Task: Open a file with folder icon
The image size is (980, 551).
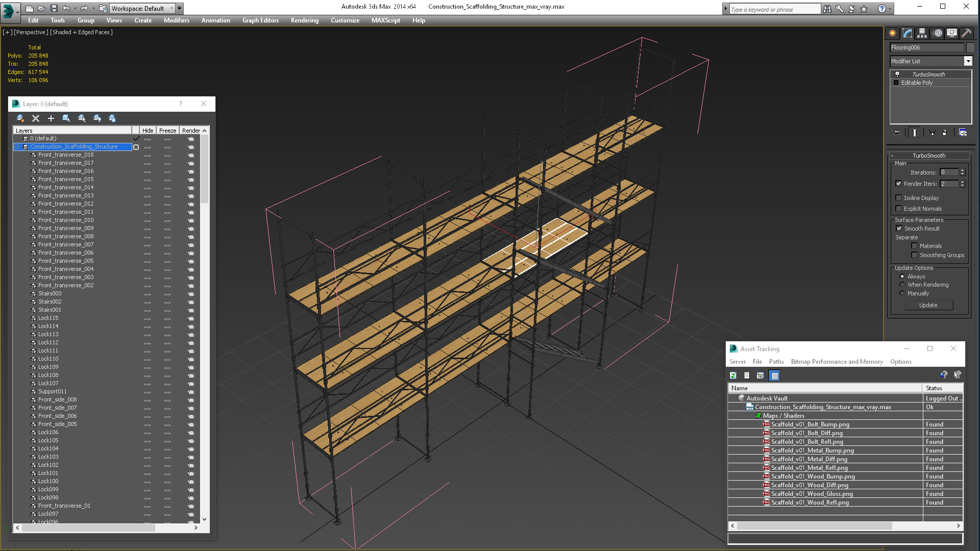Action: point(41,8)
